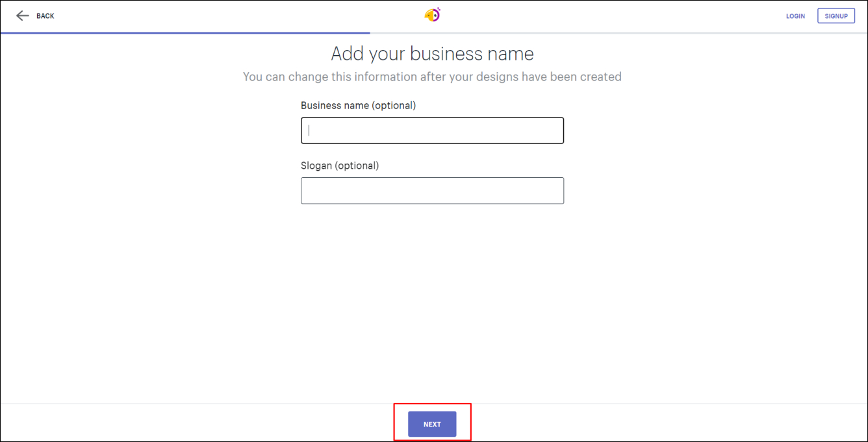
Task: Click the NEXT button
Action: [x=432, y=424]
